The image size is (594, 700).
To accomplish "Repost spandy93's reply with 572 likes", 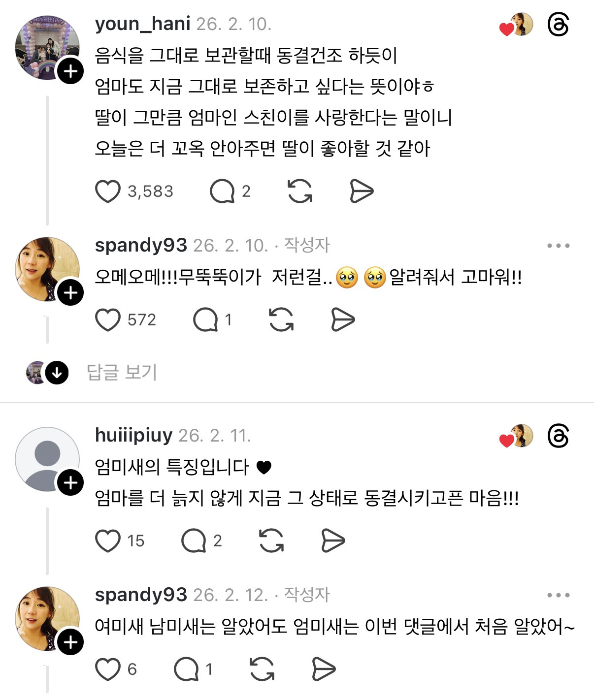I will click(x=281, y=320).
